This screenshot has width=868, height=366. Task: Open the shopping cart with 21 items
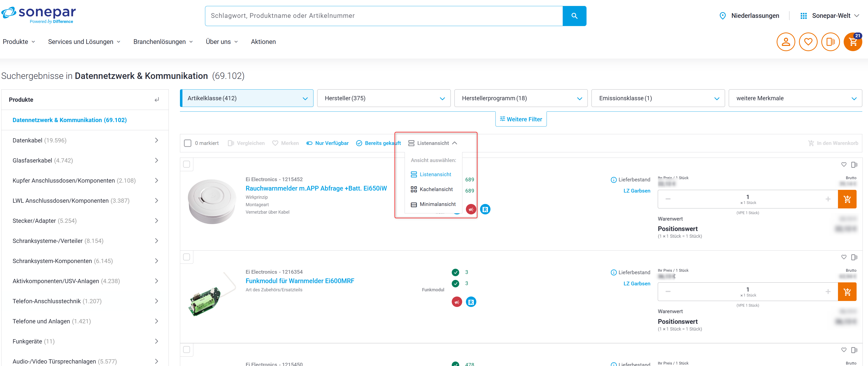click(x=853, y=42)
